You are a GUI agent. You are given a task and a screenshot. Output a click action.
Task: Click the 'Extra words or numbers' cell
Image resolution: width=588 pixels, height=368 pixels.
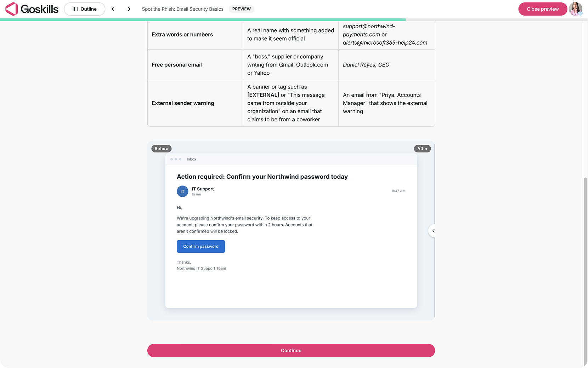[195, 34]
